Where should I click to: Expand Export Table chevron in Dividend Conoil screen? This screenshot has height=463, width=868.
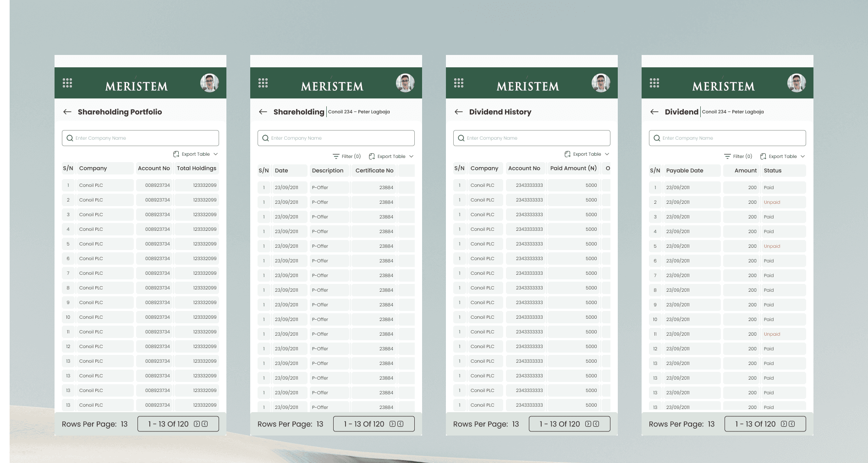[x=803, y=157]
